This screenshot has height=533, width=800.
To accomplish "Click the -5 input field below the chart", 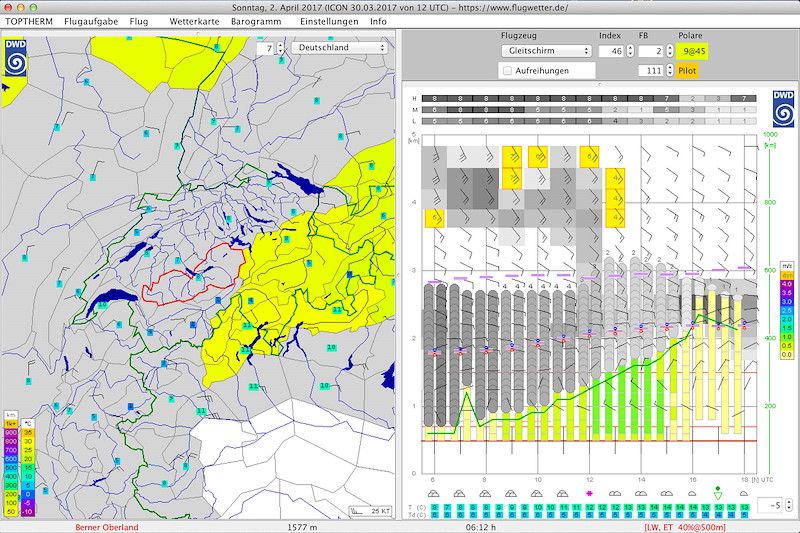I will point(770,505).
